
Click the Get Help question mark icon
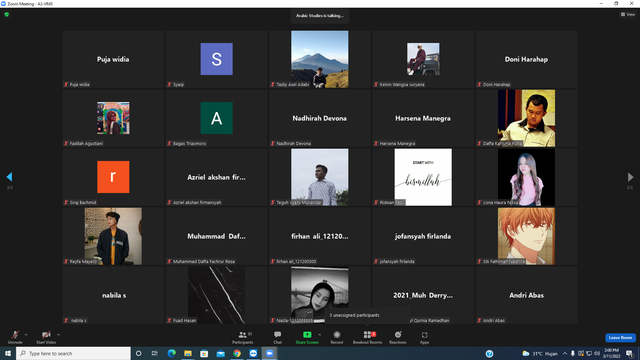[489, 353]
